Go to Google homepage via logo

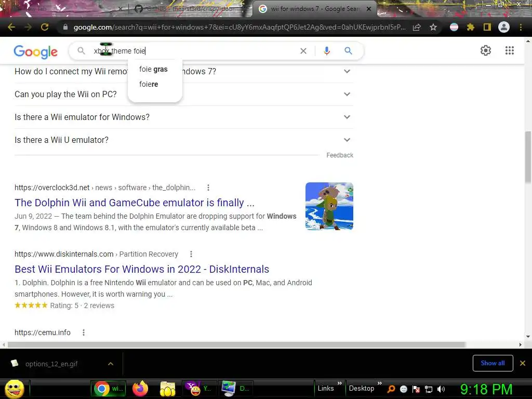36,51
